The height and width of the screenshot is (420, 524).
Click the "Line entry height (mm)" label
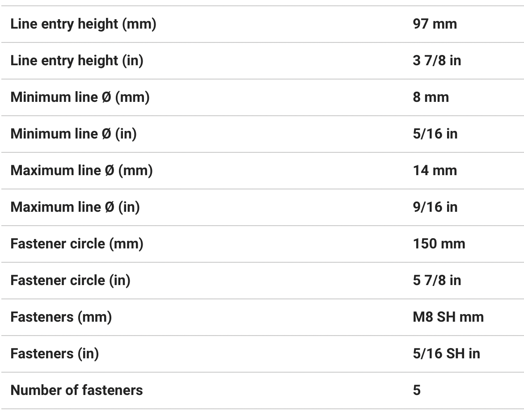click(83, 24)
